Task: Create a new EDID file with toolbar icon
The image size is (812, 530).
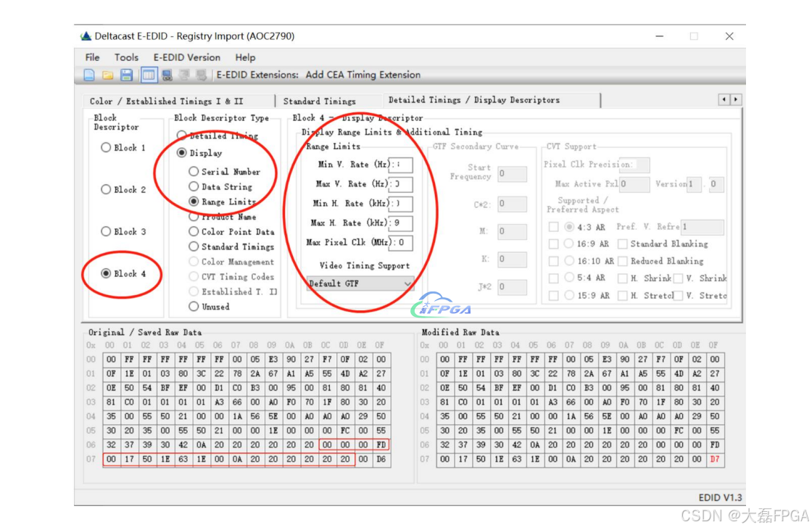Action: click(x=89, y=75)
